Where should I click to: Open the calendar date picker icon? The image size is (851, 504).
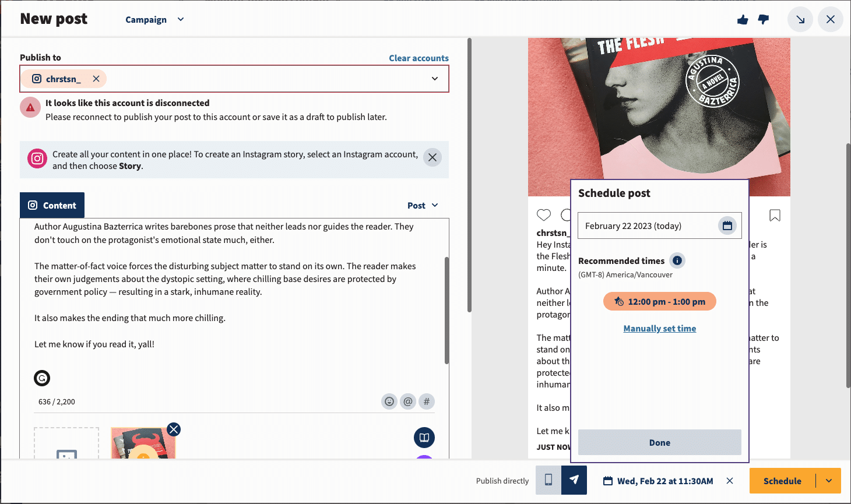point(727,225)
